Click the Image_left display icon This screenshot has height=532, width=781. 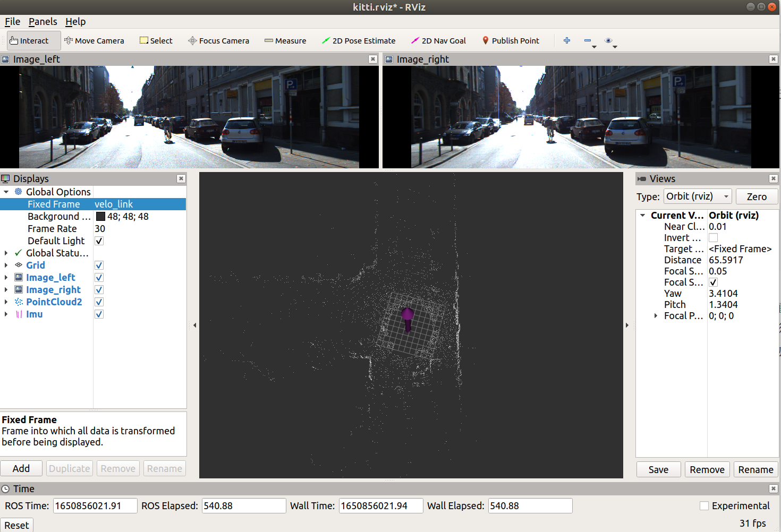tap(19, 277)
